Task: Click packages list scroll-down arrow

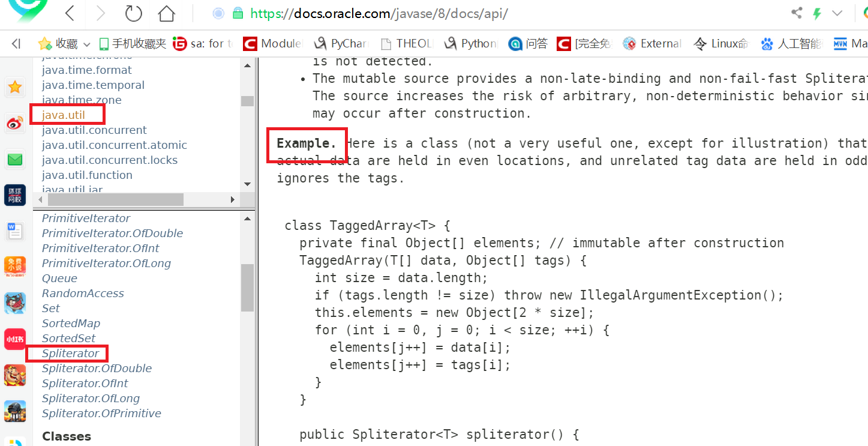Action: (247, 184)
